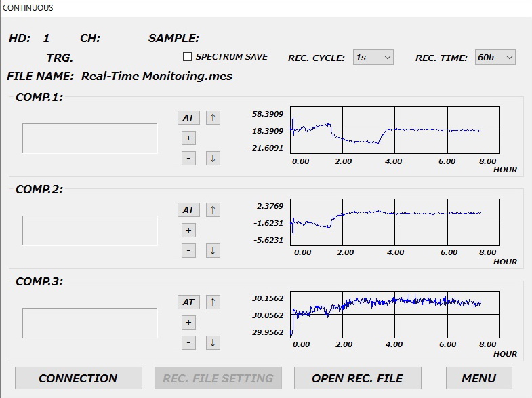Enable the SPECTRUM SAVE checkbox
Image resolution: width=532 pixels, height=398 pixels.
(x=188, y=58)
